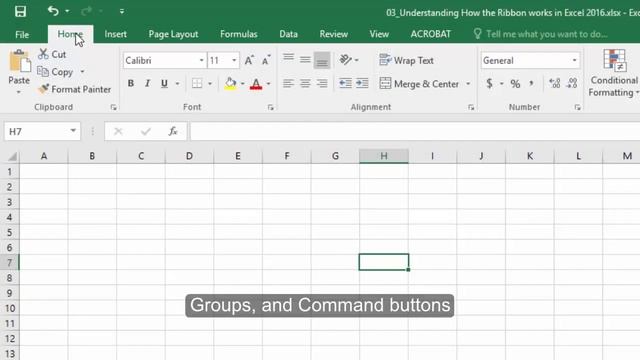Image resolution: width=640 pixels, height=360 pixels.
Task: Apply the red Font Color
Action: tap(256, 84)
